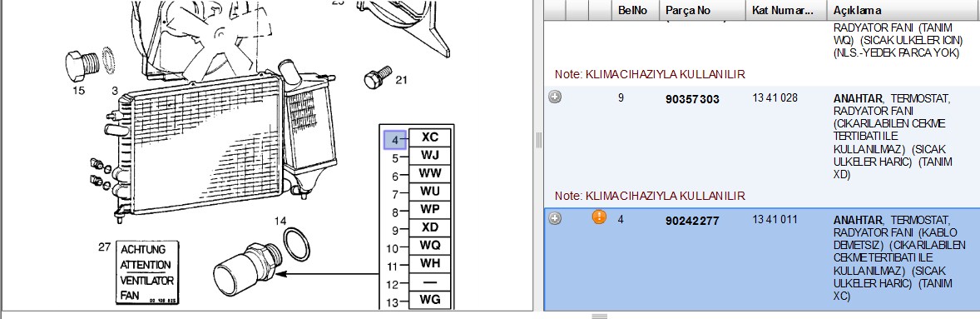Click code WU in the diagram table
Image resolution: width=980 pixels, height=319 pixels.
point(430,191)
